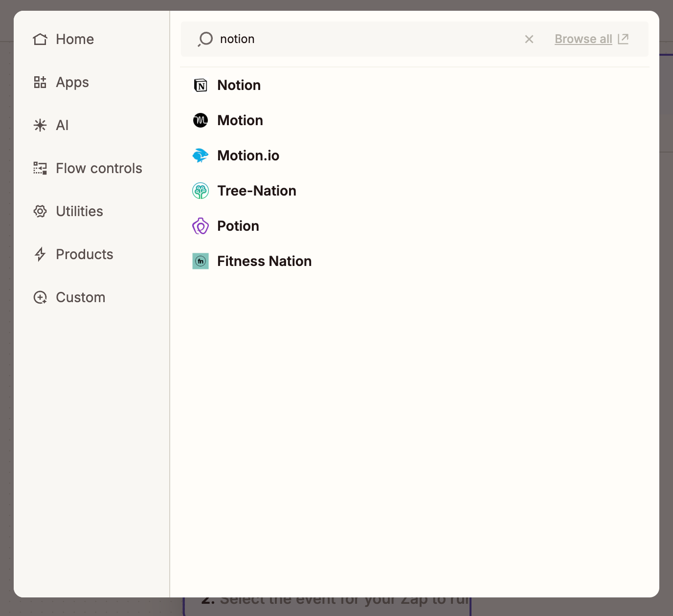Image resolution: width=673 pixels, height=616 pixels.
Task: Click the Custom plus-circle icon
Action: click(40, 297)
